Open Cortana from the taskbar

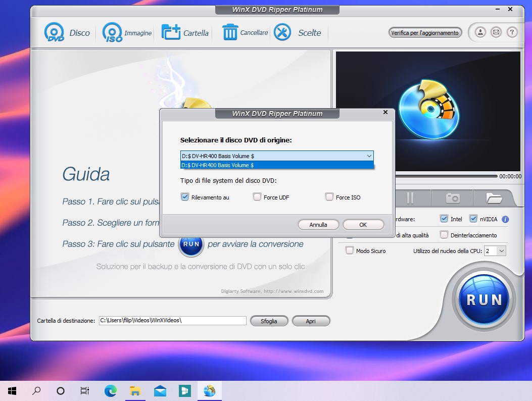61,391
